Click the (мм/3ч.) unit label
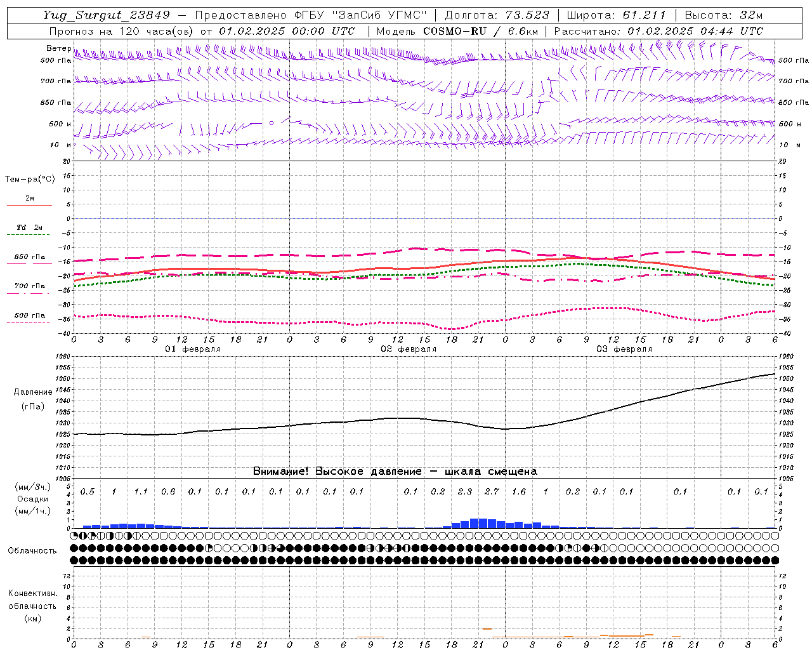 coord(32,487)
